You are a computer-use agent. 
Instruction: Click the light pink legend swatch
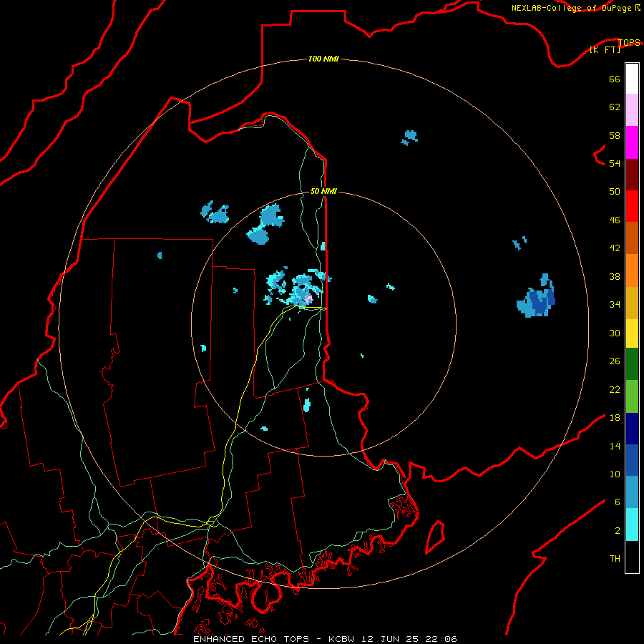click(x=632, y=110)
